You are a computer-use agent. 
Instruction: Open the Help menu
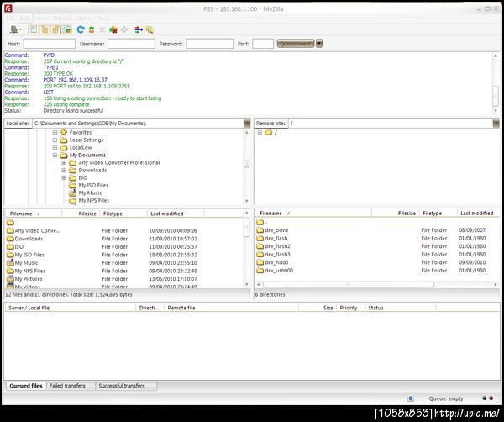[104, 18]
